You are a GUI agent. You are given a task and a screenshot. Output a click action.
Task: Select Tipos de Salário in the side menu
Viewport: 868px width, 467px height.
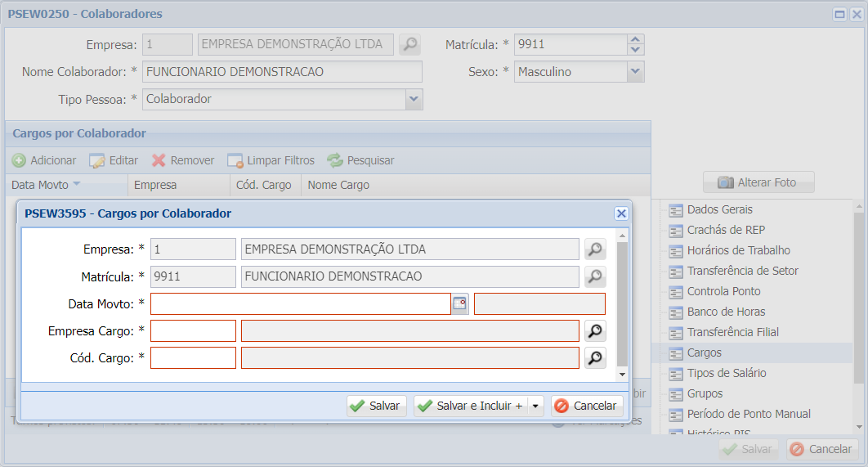click(726, 373)
